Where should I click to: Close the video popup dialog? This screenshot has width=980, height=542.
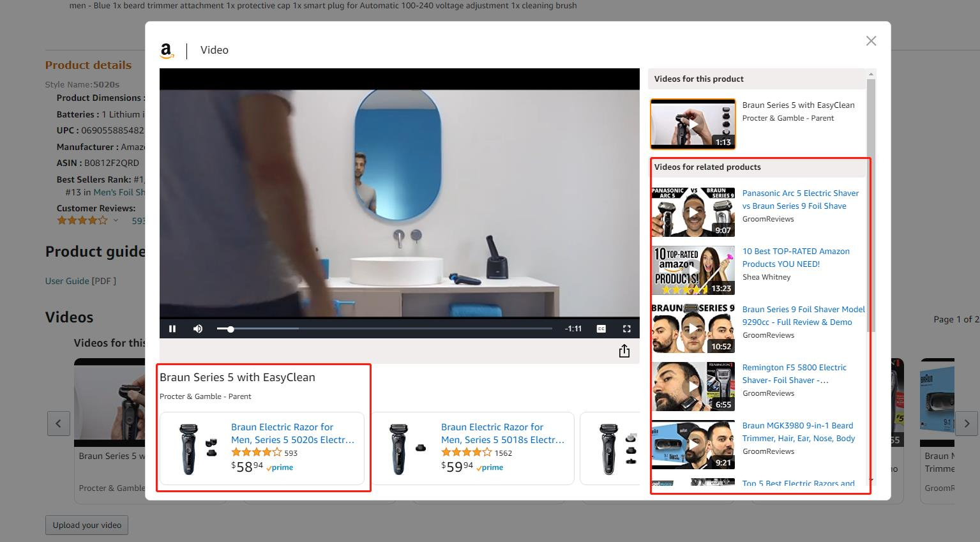(x=871, y=41)
